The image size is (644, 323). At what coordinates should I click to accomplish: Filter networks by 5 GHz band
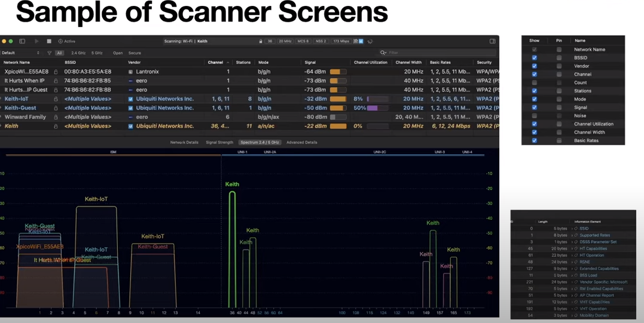[x=97, y=53]
